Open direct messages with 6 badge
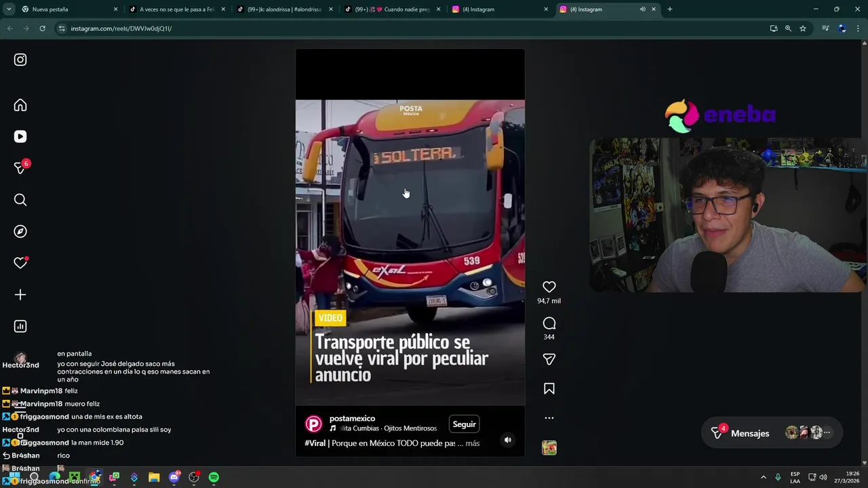 20,168
